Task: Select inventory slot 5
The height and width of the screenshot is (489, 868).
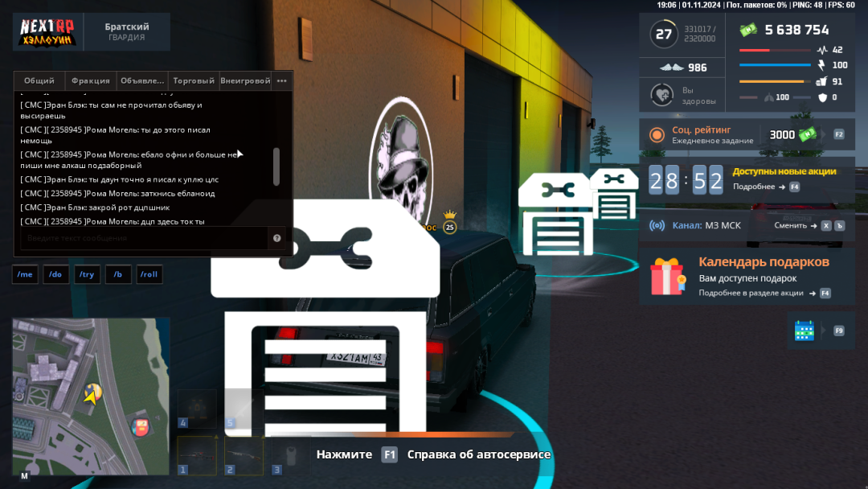Action: pos(244,409)
